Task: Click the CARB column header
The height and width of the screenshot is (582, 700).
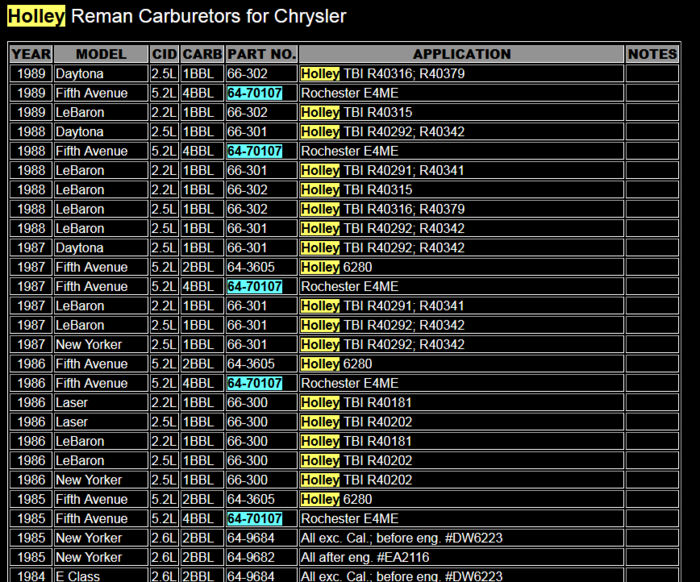Action: [202, 54]
